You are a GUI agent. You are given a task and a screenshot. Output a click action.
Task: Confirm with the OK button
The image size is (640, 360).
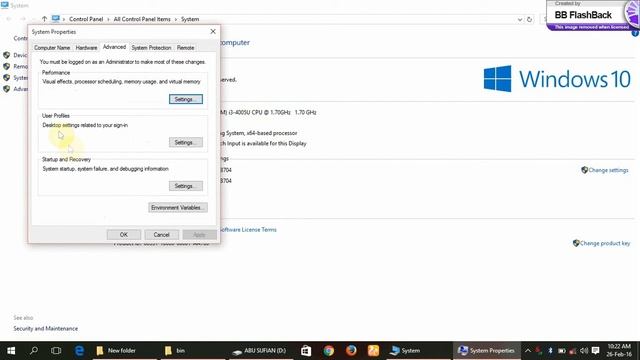(x=124, y=235)
